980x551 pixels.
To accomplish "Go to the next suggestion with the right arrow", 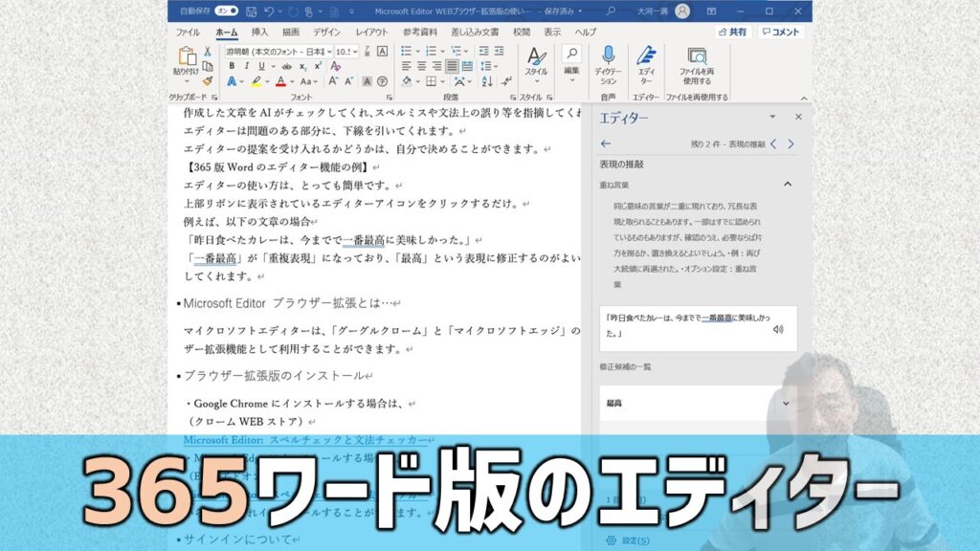I will (x=791, y=144).
